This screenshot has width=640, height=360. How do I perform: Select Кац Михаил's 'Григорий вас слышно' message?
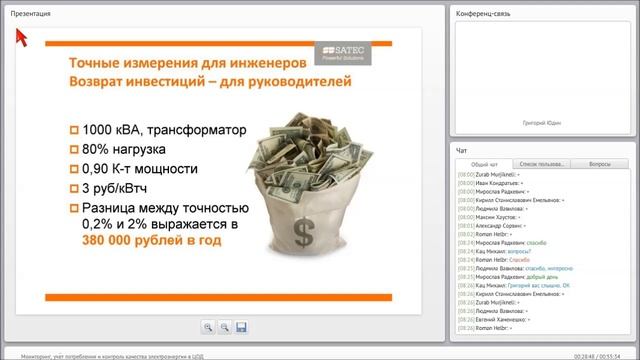point(513,286)
